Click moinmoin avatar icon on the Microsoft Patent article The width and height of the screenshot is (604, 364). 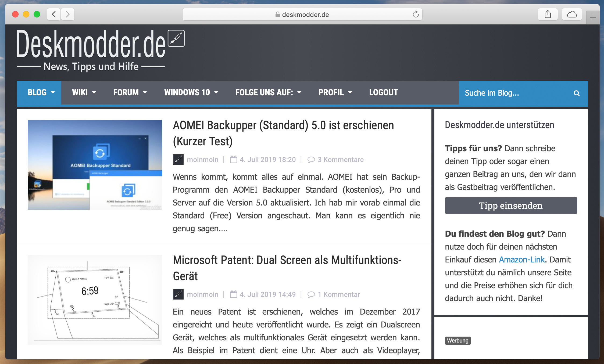tap(178, 294)
